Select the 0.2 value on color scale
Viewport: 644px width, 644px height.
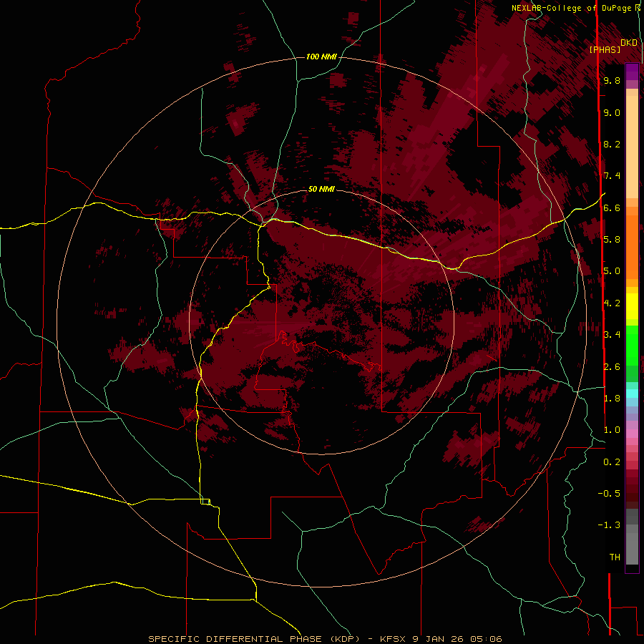click(x=612, y=462)
